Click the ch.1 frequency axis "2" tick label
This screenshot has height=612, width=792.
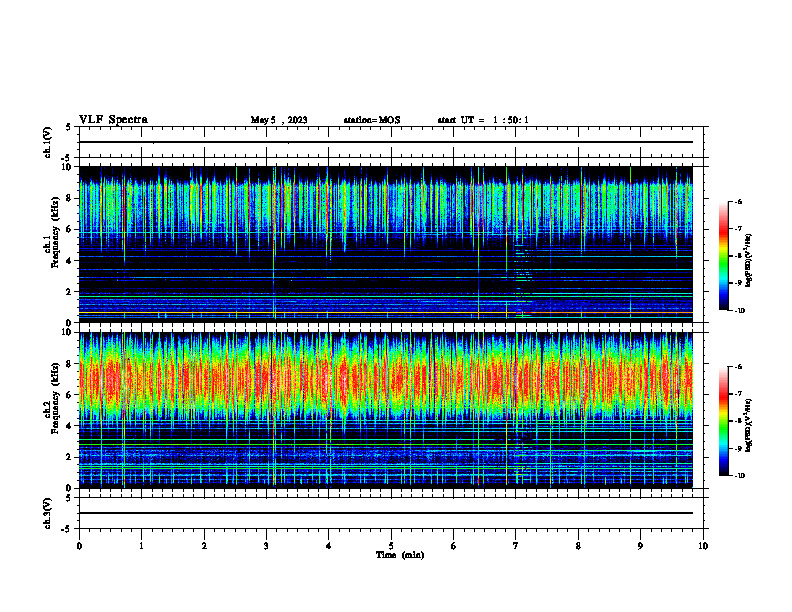click(70, 291)
